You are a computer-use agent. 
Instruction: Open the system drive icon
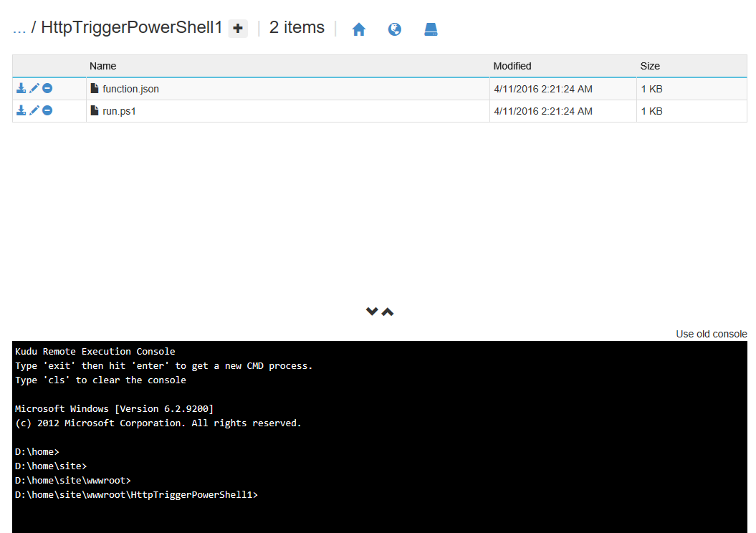[x=431, y=29]
